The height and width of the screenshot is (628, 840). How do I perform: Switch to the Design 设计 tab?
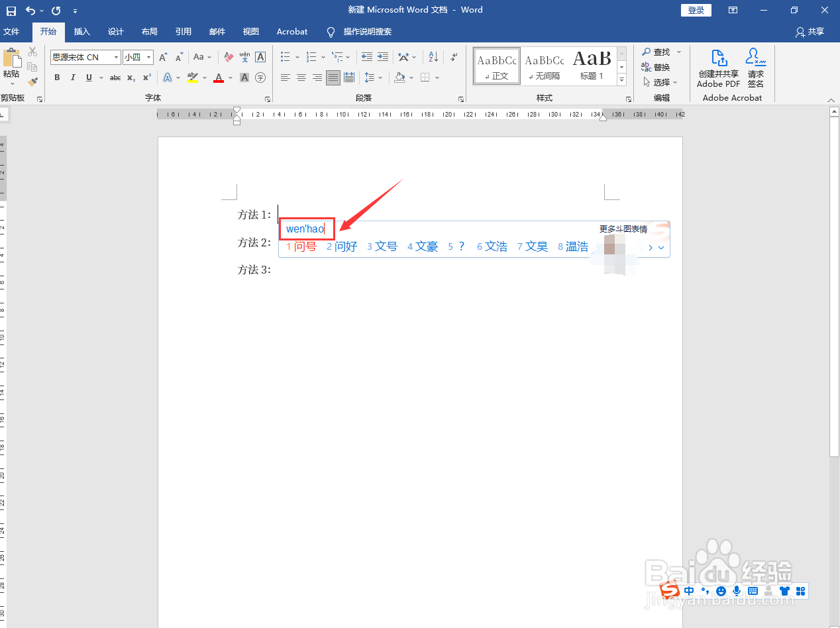[116, 32]
